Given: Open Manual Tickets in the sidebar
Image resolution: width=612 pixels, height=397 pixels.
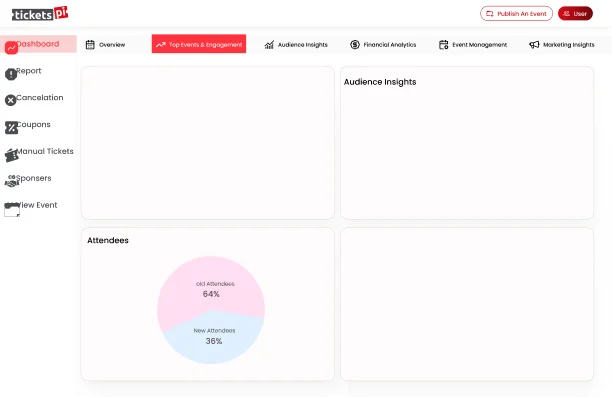Looking at the screenshot, I should [38, 151].
